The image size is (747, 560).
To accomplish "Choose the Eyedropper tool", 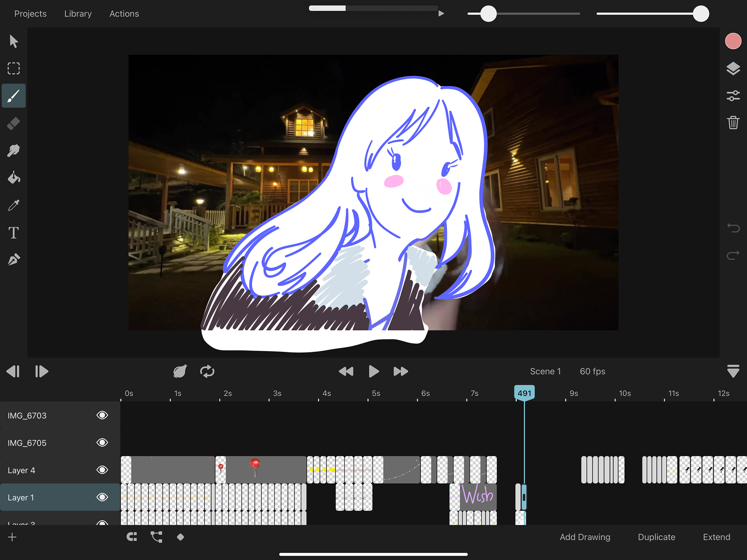I will [x=14, y=205].
